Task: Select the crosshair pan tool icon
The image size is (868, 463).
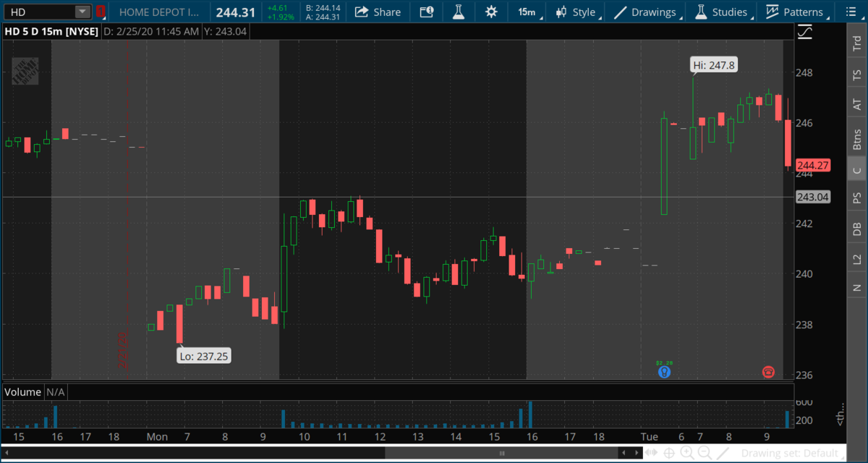Action: 670,453
